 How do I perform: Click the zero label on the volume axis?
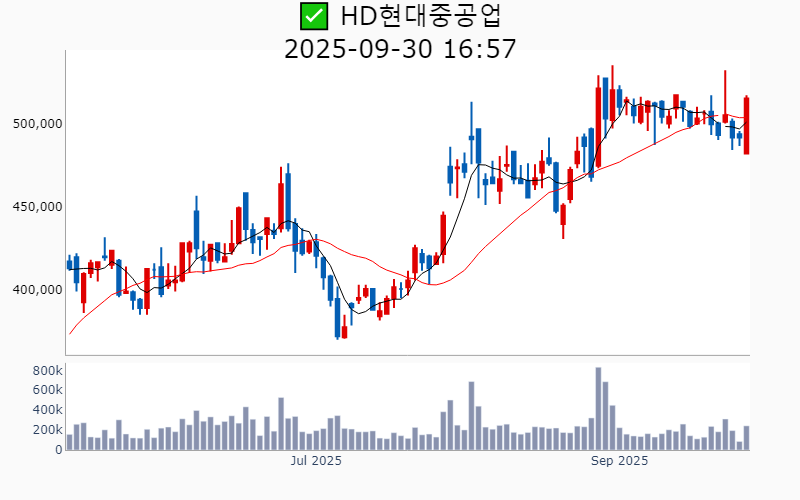[59, 450]
